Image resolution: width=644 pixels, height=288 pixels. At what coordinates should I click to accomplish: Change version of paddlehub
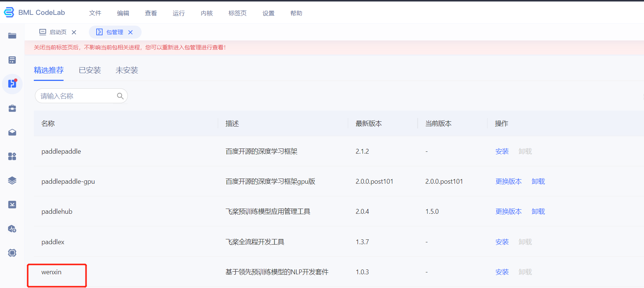click(508, 212)
